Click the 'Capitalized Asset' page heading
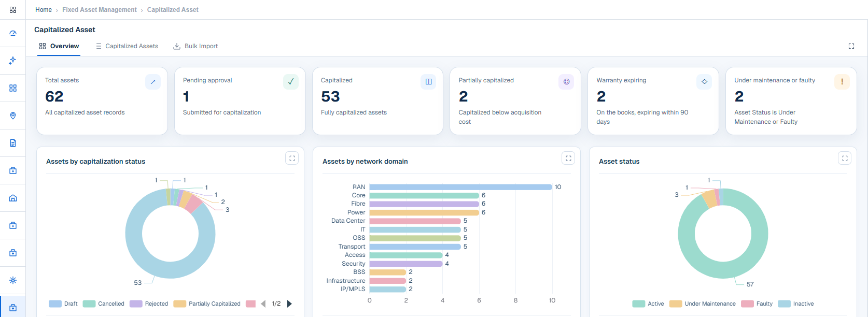Screen dimensions: 868x317 pos(65,30)
